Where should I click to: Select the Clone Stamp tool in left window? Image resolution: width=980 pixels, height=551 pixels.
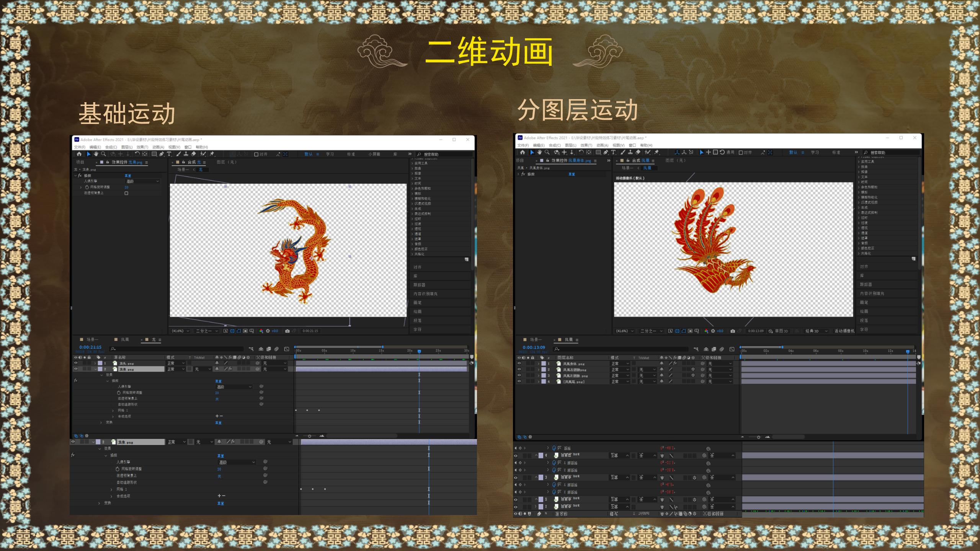pos(186,154)
